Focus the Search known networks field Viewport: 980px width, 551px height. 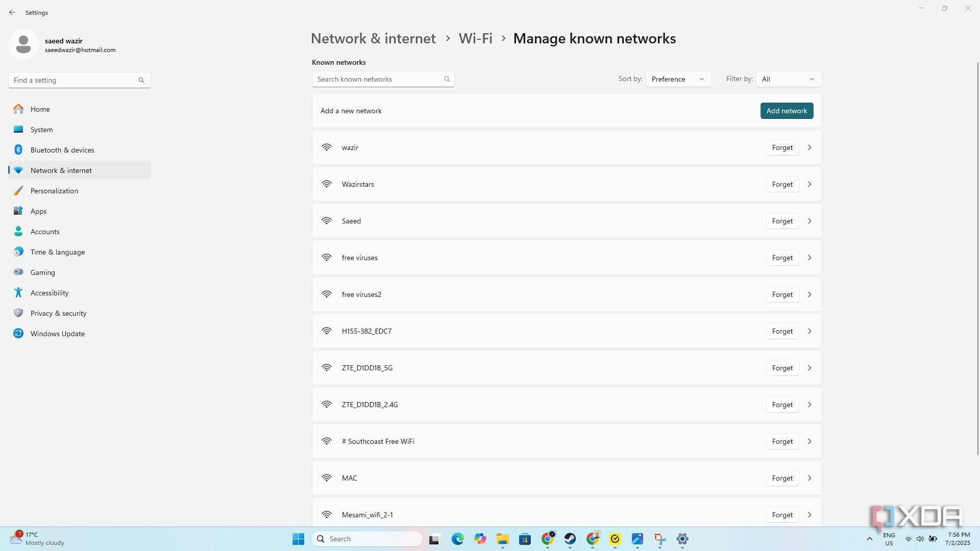click(383, 79)
